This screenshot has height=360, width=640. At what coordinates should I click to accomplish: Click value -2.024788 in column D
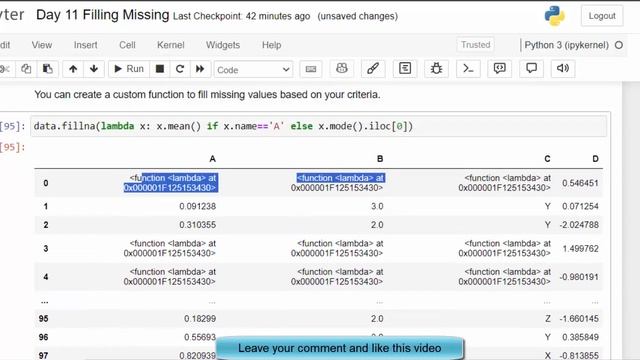pos(579,225)
